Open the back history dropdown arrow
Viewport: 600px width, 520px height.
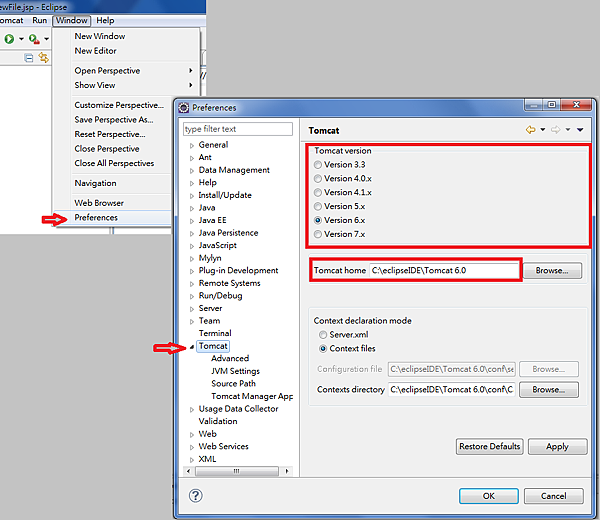click(543, 130)
